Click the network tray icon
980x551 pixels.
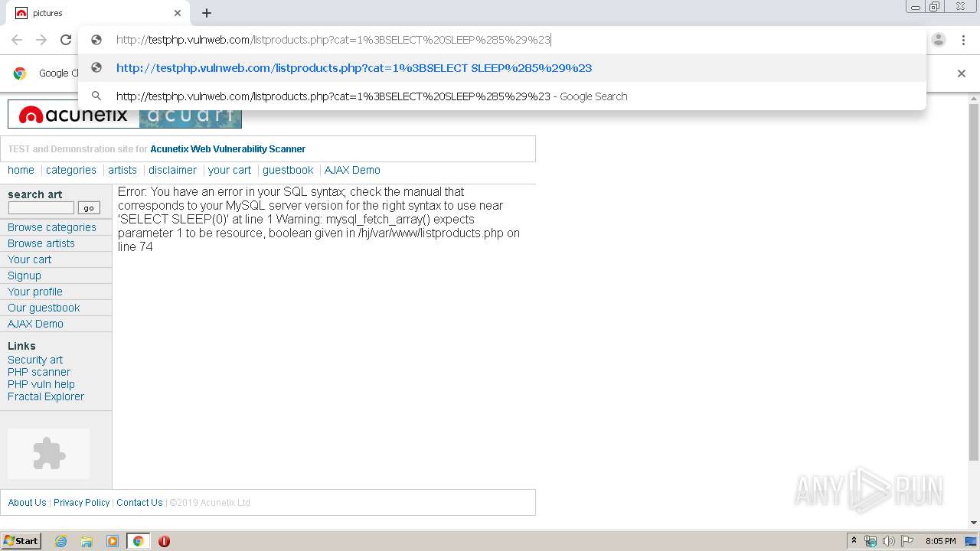(x=871, y=541)
